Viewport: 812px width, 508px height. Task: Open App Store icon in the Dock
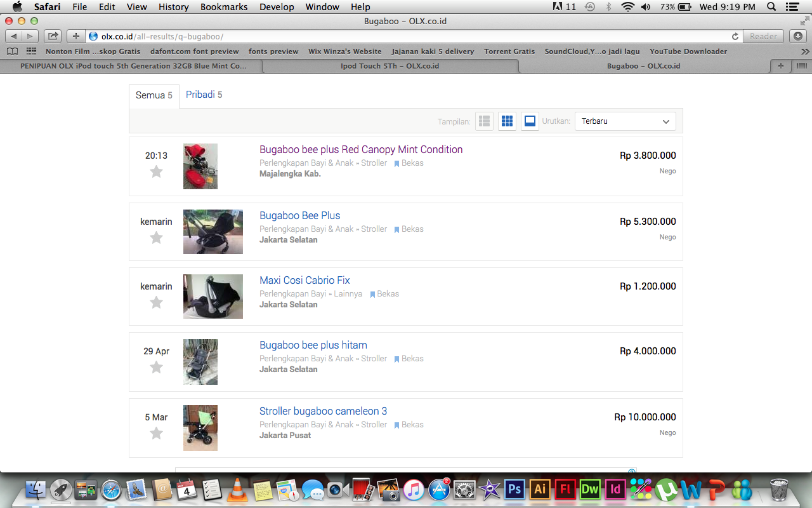point(439,490)
